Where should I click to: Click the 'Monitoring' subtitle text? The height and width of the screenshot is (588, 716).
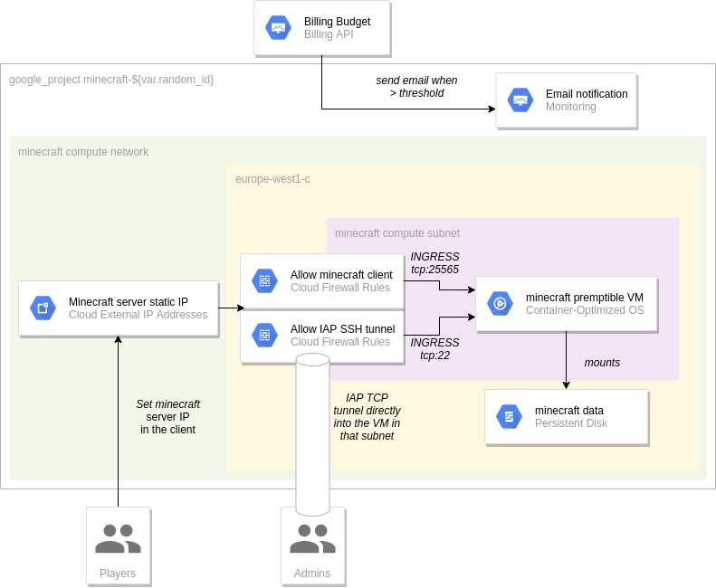tap(571, 107)
